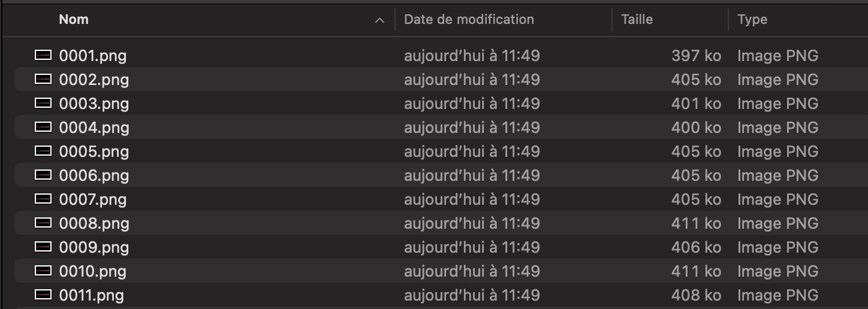Click the 0002.png file thumbnail icon
Viewport: 868px width, 309px height.
(43, 80)
